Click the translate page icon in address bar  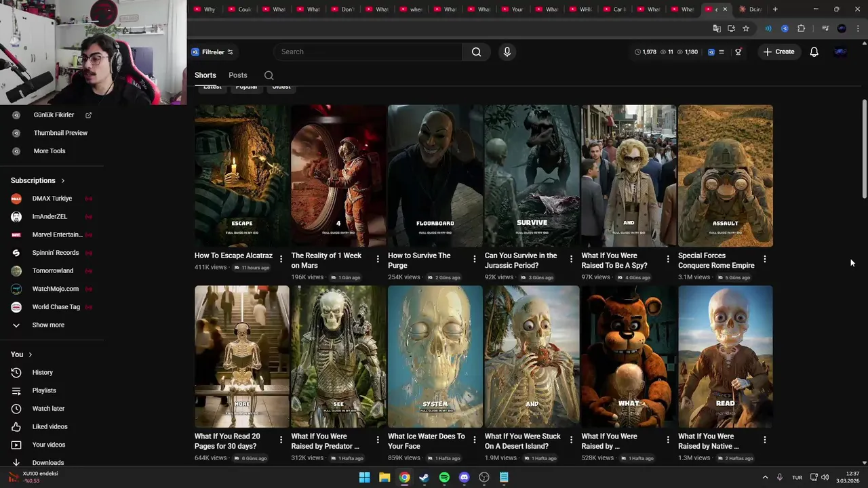click(717, 28)
